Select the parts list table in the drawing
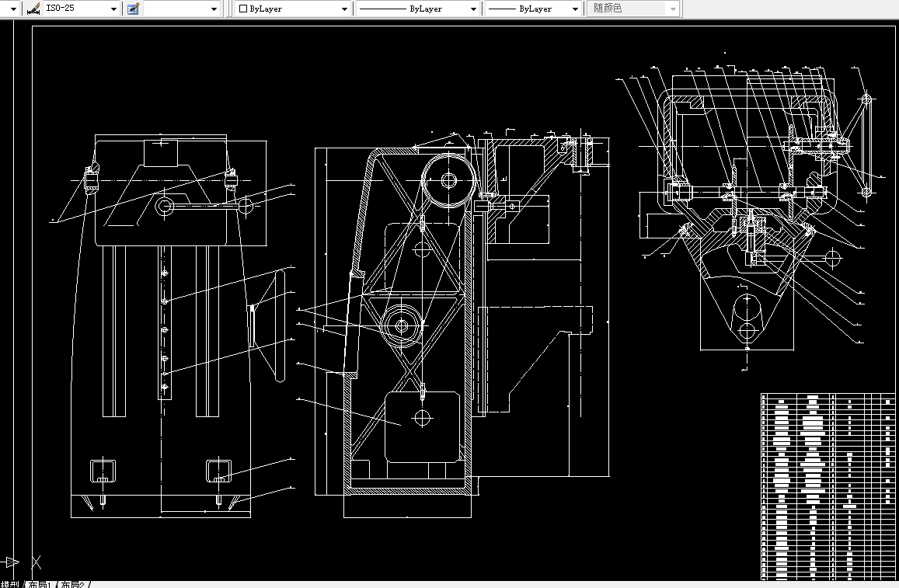The width and height of the screenshot is (899, 588). [x=828, y=486]
